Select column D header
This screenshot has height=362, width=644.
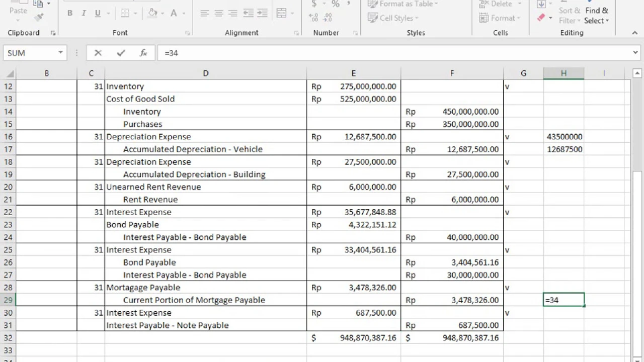205,73
